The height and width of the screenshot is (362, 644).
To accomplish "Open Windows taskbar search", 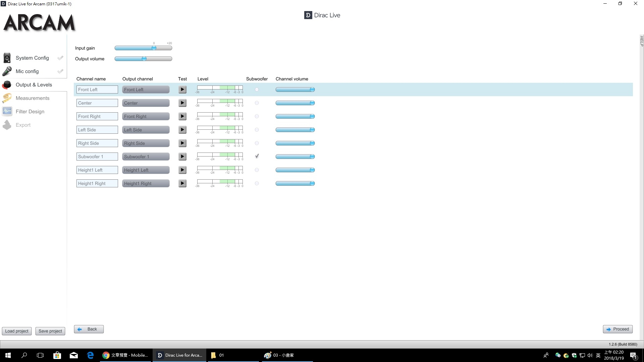I will (24, 355).
